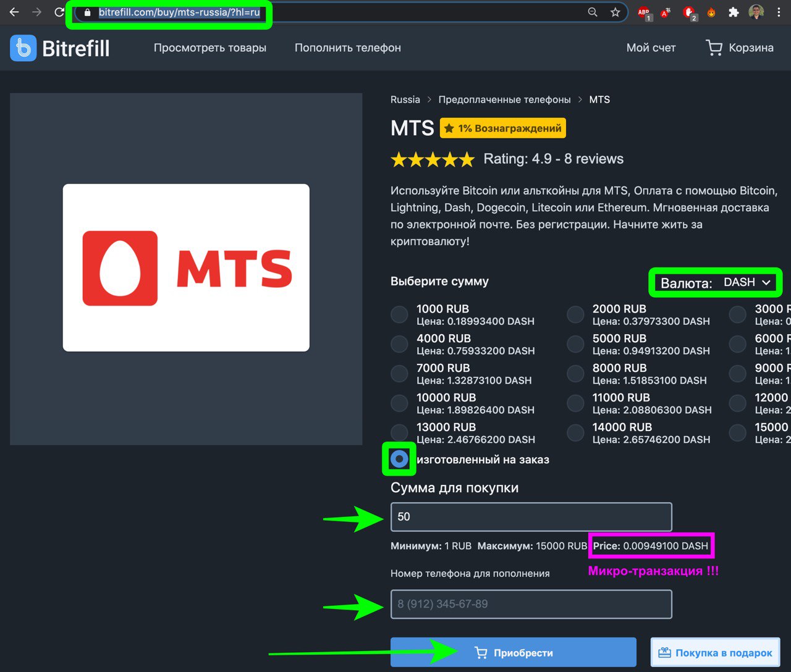Select the 4000 RUB amount option
The height and width of the screenshot is (672, 791).
[x=399, y=344]
